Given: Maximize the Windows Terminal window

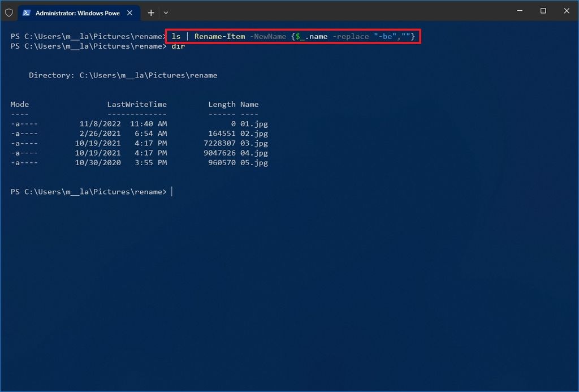Looking at the screenshot, I should [542, 11].
